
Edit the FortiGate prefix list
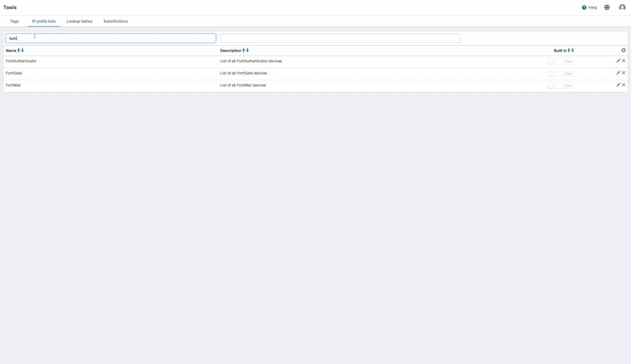618,73
